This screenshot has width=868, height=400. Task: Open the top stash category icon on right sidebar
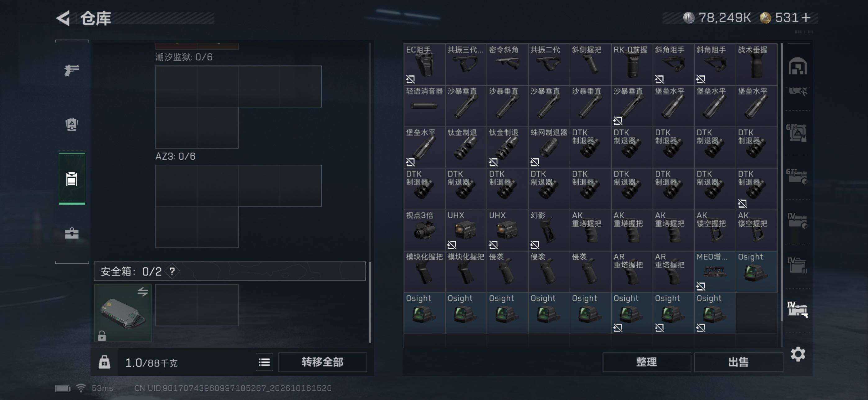(798, 66)
